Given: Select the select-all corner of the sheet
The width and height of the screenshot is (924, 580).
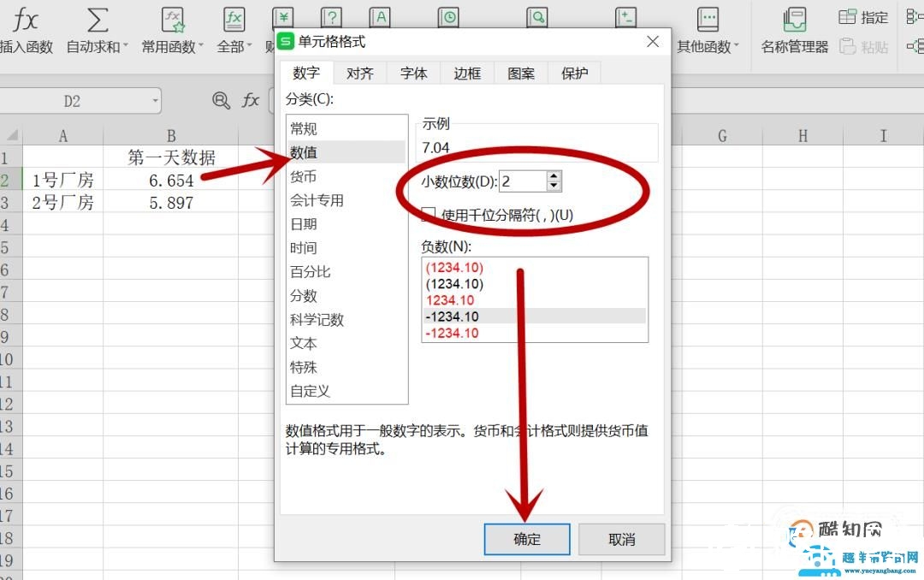Looking at the screenshot, I should (x=11, y=135).
